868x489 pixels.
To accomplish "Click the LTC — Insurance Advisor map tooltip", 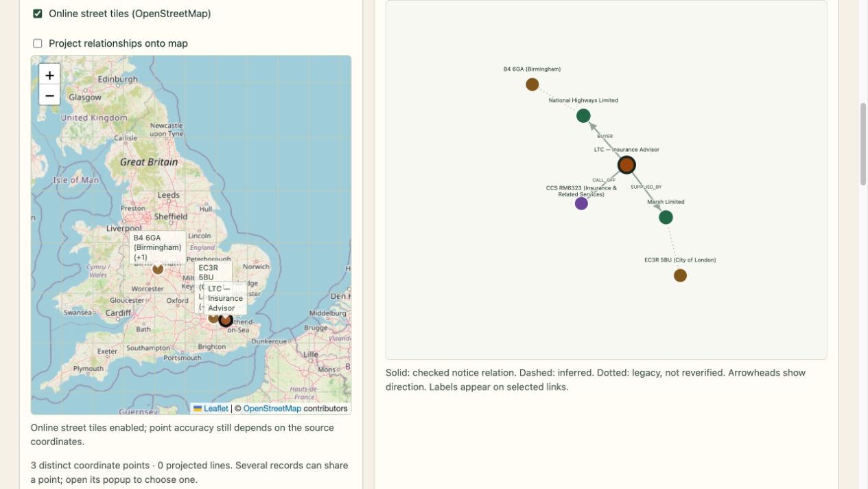I will [x=226, y=299].
